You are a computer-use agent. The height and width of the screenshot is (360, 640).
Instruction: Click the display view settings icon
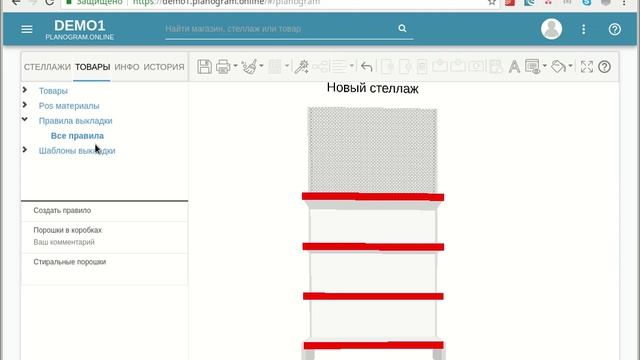click(533, 67)
